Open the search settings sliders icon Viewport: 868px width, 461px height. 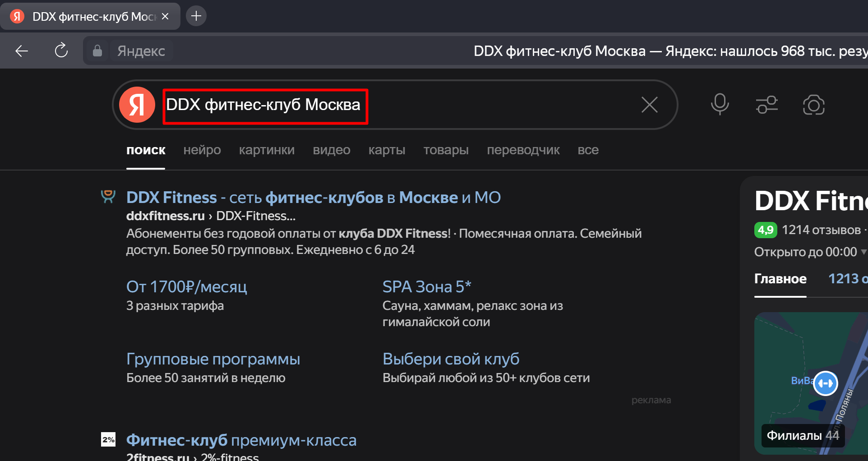(x=767, y=105)
